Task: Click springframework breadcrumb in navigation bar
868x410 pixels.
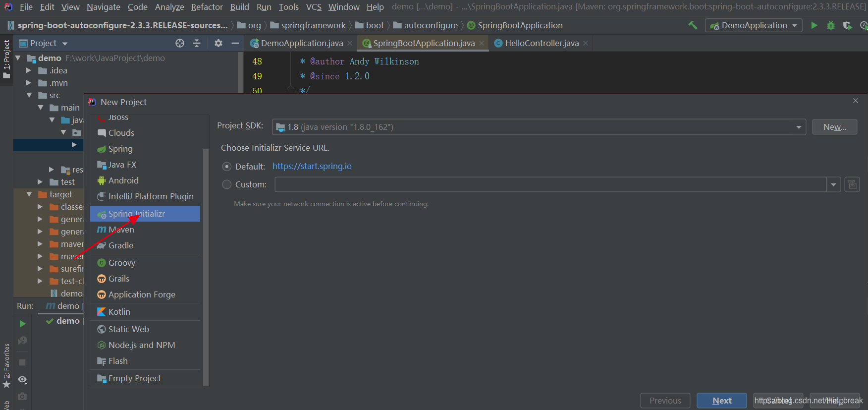Action: click(308, 25)
